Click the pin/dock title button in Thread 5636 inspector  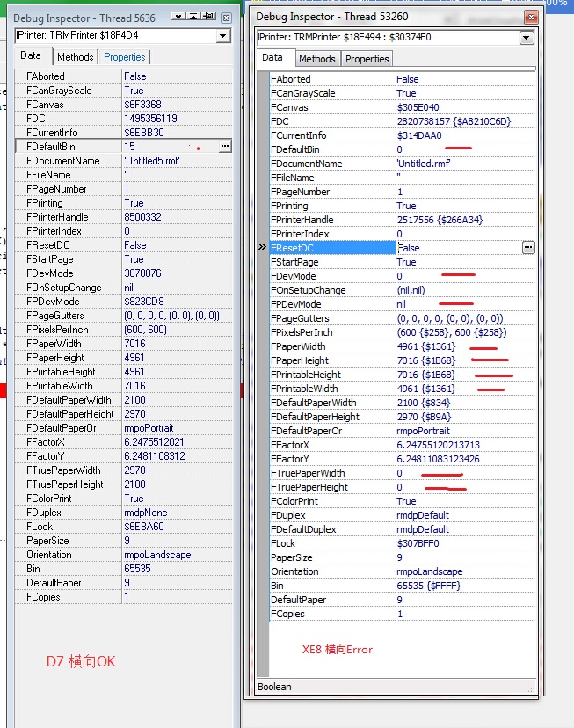(x=208, y=17)
